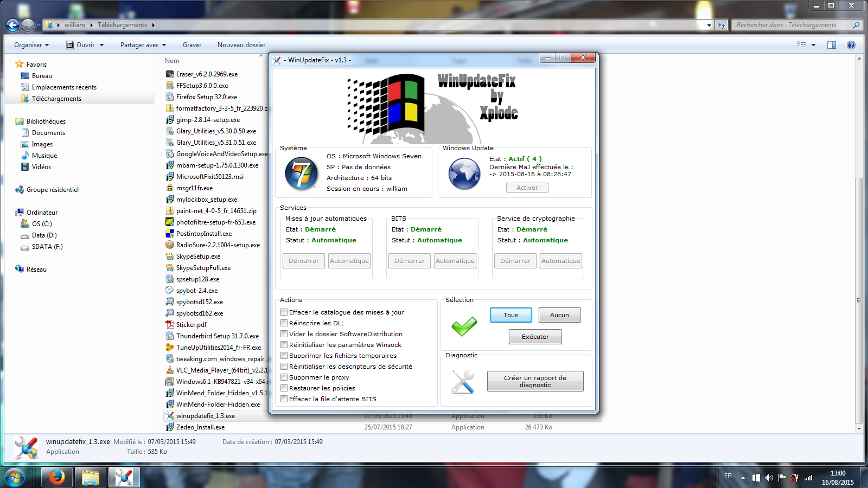This screenshot has height=488, width=868.
Task: Open the Action Center flag icon
Action: (x=782, y=478)
